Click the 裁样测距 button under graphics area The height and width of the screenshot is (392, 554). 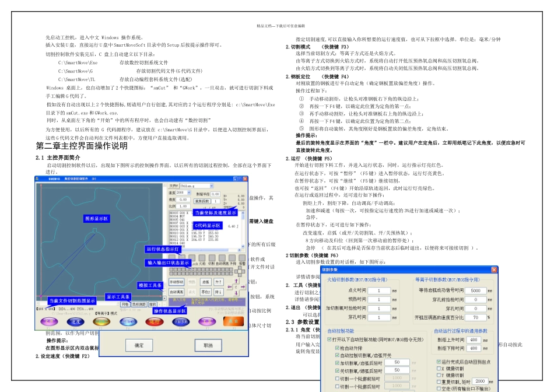point(139,304)
